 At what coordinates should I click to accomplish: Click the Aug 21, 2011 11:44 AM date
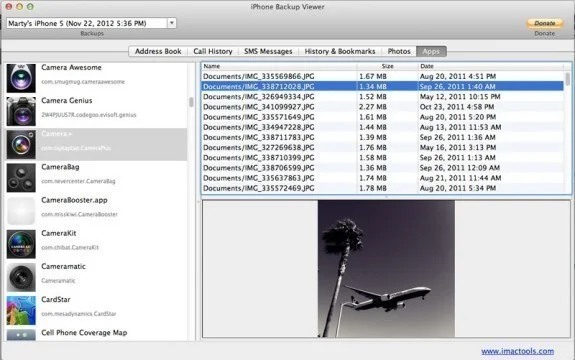(460, 178)
